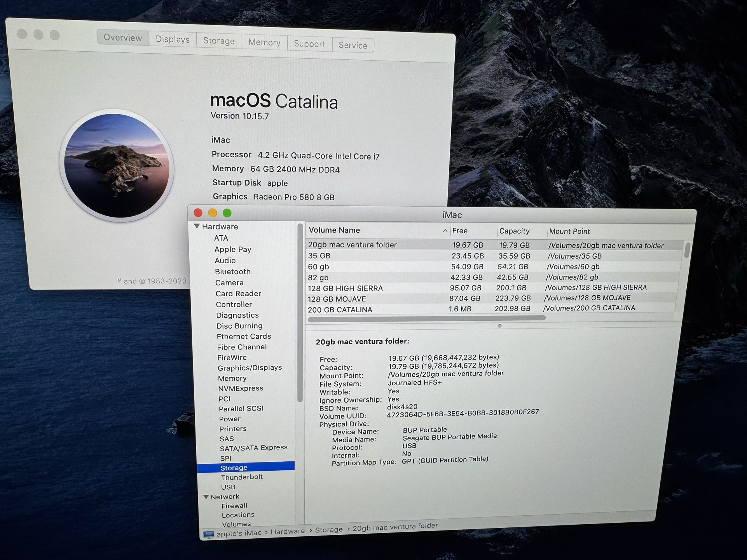The width and height of the screenshot is (747, 560).
Task: Select Apple Pay in the sidebar
Action: pyautogui.click(x=233, y=249)
